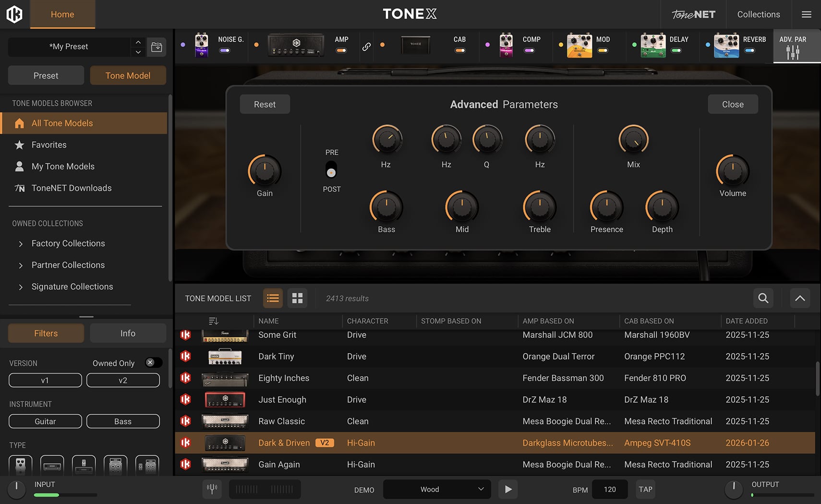Click the save preset folder icon

(157, 47)
